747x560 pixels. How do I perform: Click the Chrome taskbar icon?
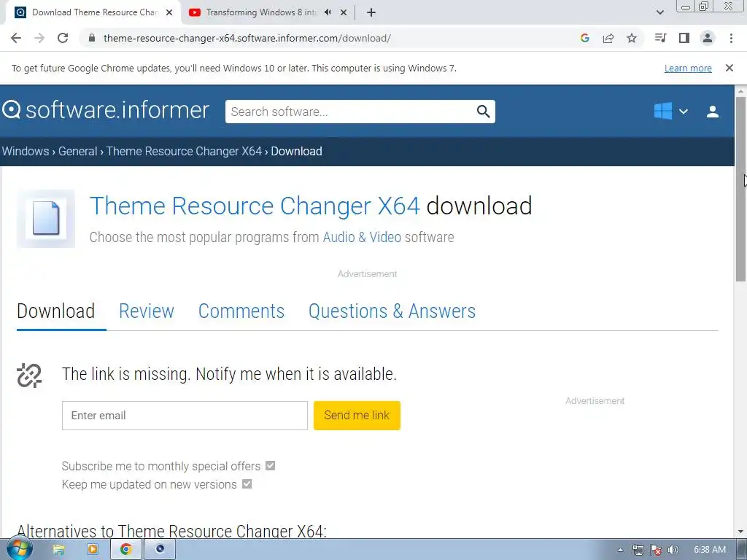(125, 550)
